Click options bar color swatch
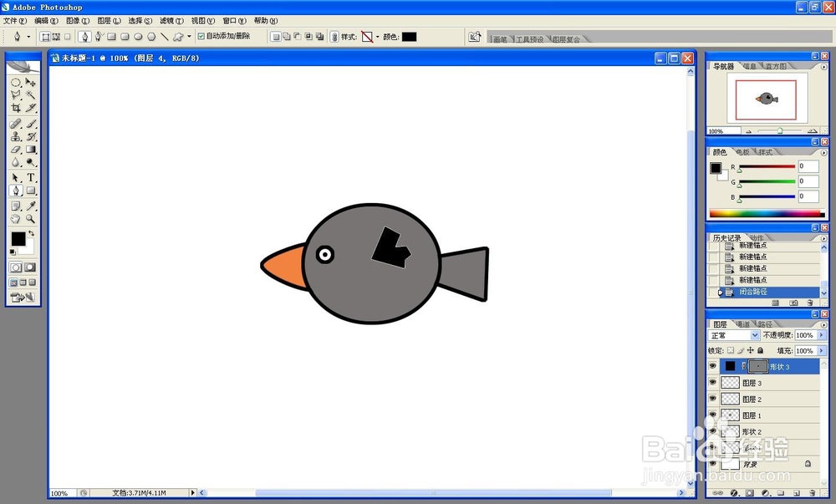836x504 pixels. [x=409, y=37]
